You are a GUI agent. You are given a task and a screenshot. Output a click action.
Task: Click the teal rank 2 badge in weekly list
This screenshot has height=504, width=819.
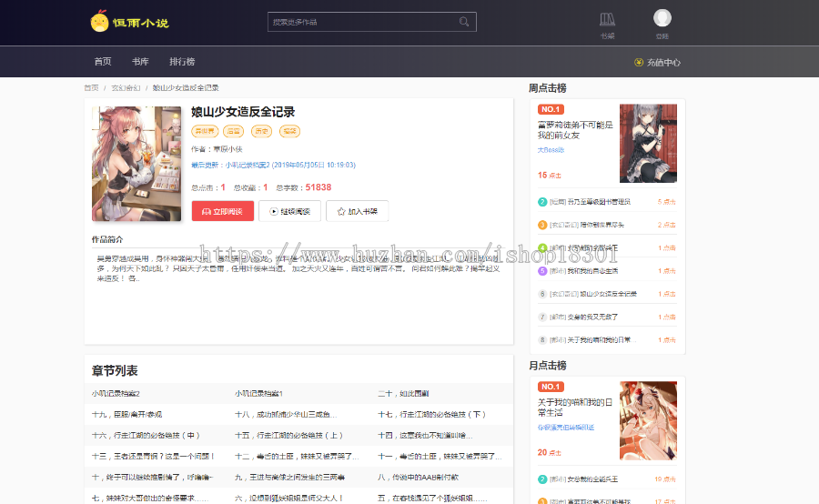tap(542, 202)
